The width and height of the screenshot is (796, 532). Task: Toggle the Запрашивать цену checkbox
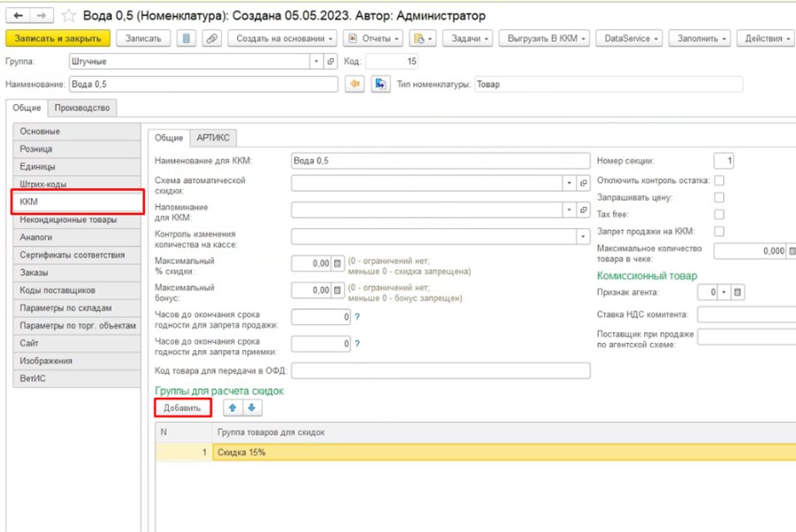coord(719,197)
